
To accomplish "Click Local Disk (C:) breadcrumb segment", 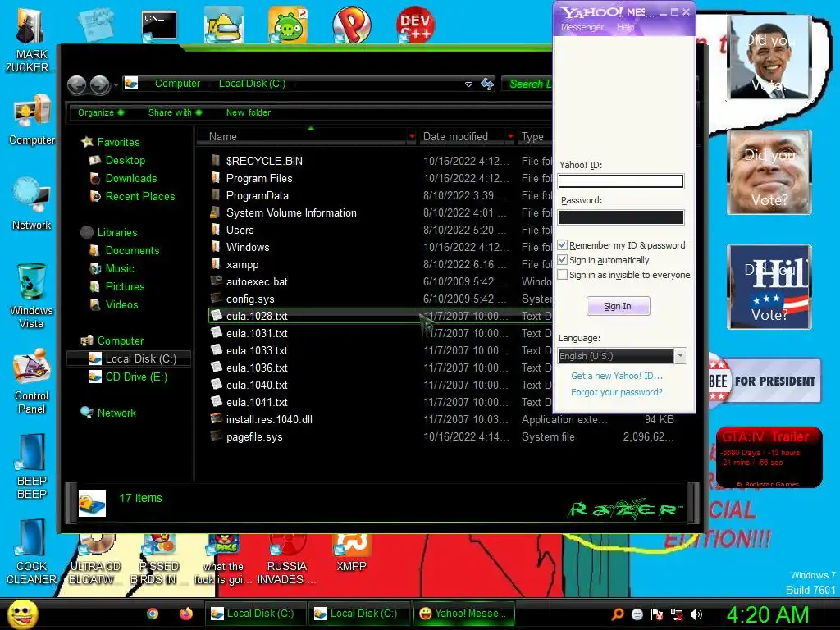I will (x=252, y=84).
